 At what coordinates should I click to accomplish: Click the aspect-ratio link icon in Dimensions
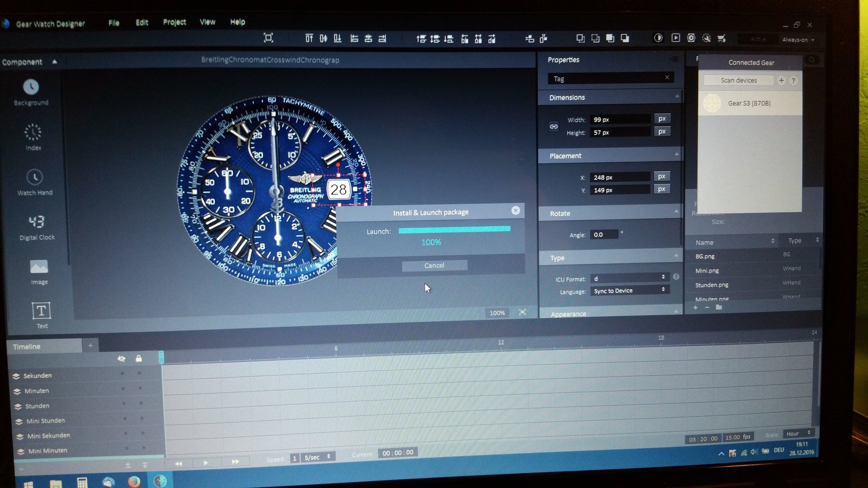point(554,127)
